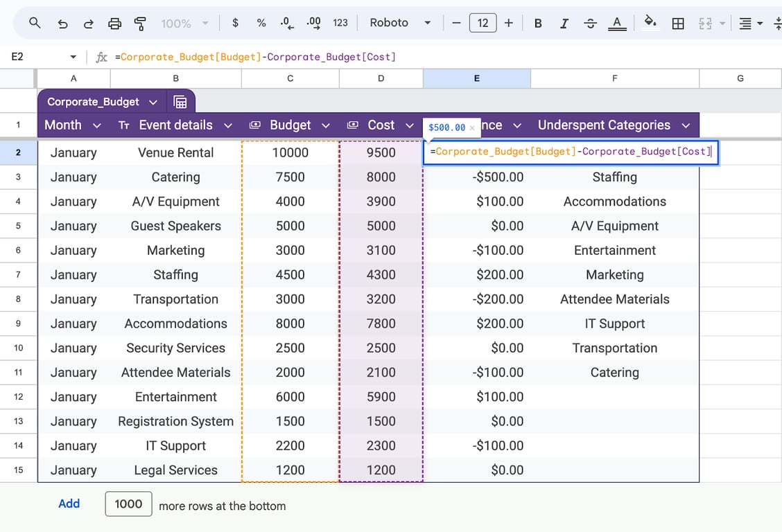Open the Month column dropdown

(x=97, y=125)
